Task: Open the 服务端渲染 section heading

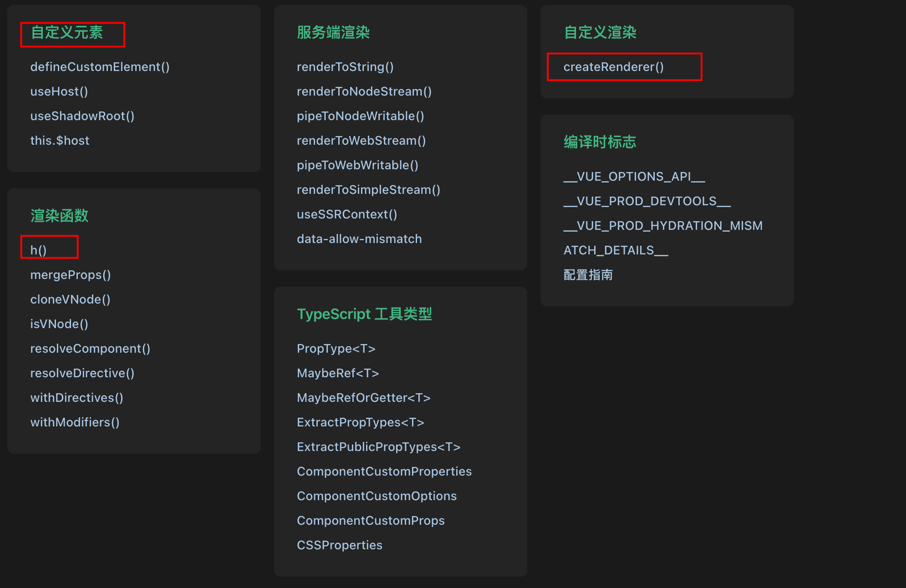Action: pos(333,33)
